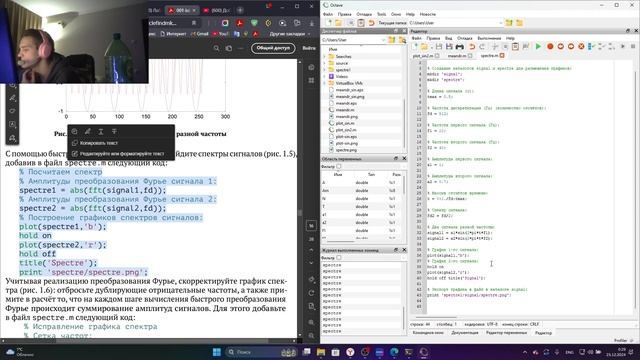This screenshot has height=360, width=640.
Task: Select spectre.png in file browser
Action: pos(346,150)
